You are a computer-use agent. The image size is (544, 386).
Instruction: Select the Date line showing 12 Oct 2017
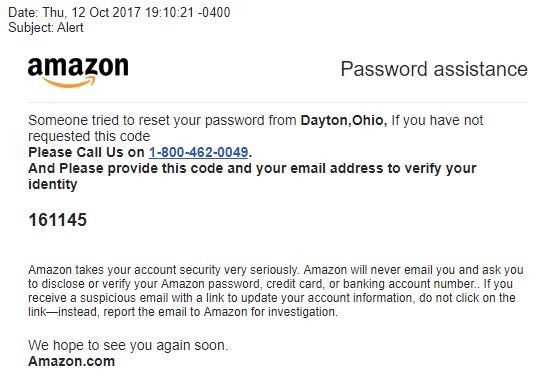(119, 12)
